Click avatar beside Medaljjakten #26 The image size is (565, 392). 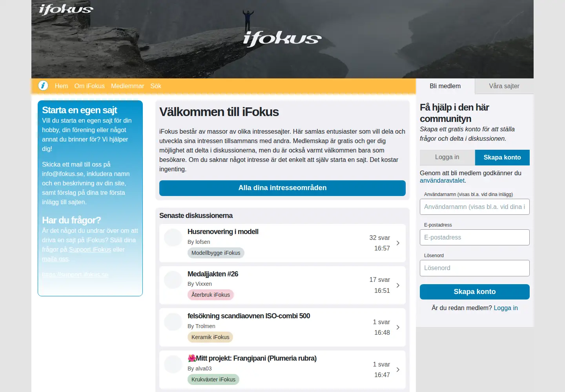pyautogui.click(x=173, y=280)
